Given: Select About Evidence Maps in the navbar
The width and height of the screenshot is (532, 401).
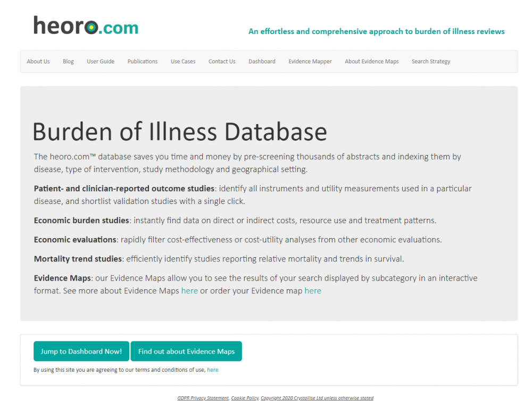Looking at the screenshot, I should click(x=371, y=61).
